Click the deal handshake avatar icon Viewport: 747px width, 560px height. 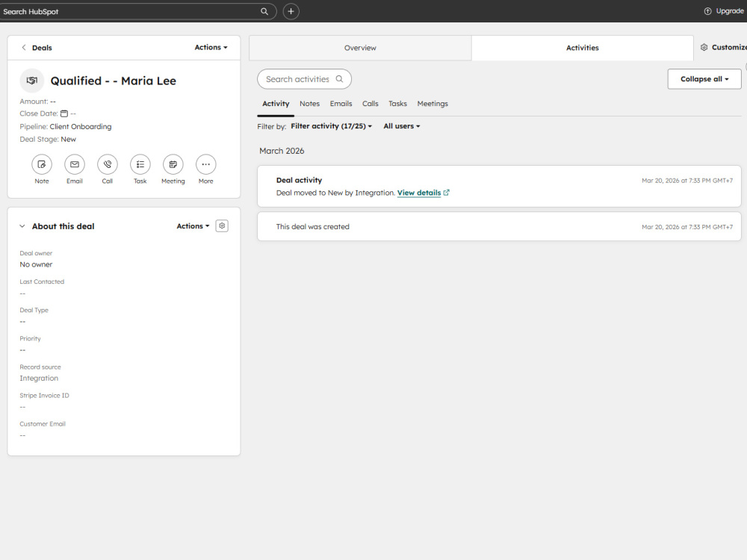click(32, 81)
